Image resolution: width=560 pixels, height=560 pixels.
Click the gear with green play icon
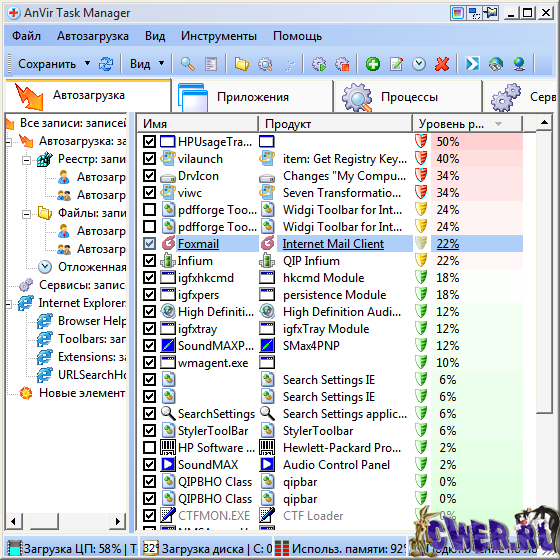click(319, 64)
